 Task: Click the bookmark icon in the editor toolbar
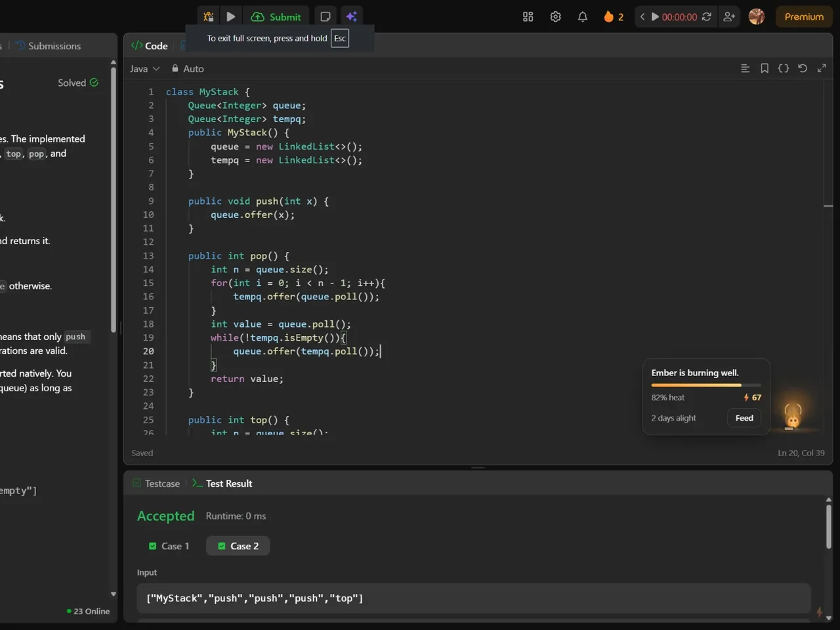(765, 68)
